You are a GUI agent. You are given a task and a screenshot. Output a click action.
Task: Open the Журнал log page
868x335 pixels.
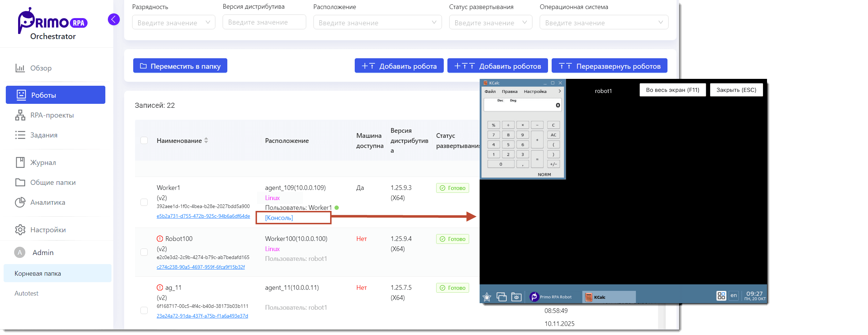click(x=43, y=162)
